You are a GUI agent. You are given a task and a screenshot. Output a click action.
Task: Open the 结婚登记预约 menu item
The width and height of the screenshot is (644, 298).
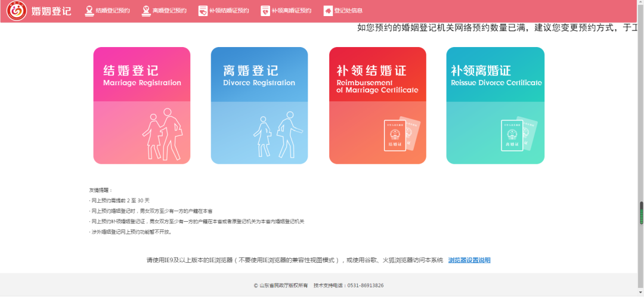point(113,11)
